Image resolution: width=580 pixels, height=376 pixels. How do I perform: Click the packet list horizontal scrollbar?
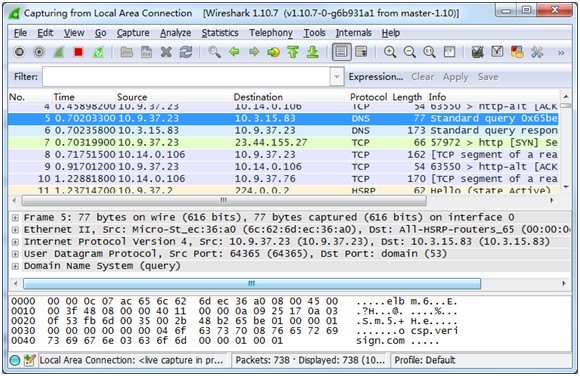pos(224,201)
